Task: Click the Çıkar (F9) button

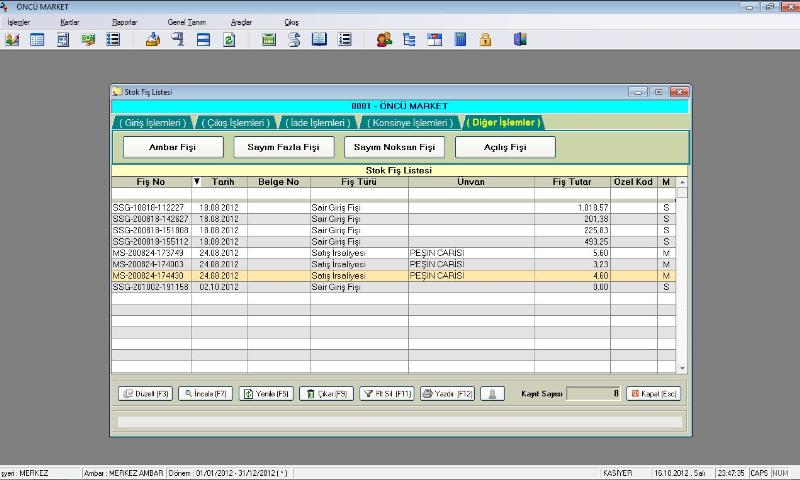Action: pyautogui.click(x=327, y=394)
